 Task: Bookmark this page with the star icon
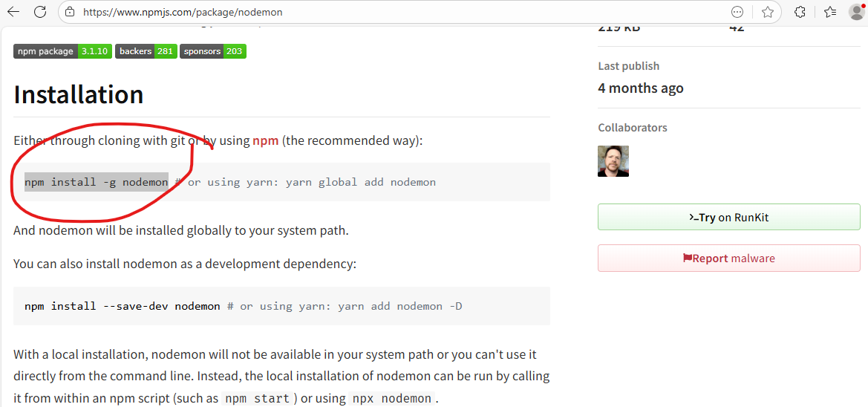point(768,12)
